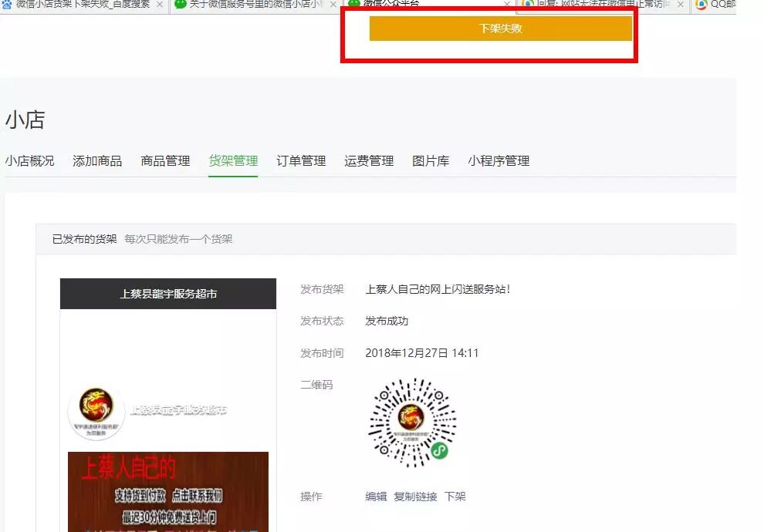
Task: Click the green mini-program badge on QR code
Action: [440, 450]
